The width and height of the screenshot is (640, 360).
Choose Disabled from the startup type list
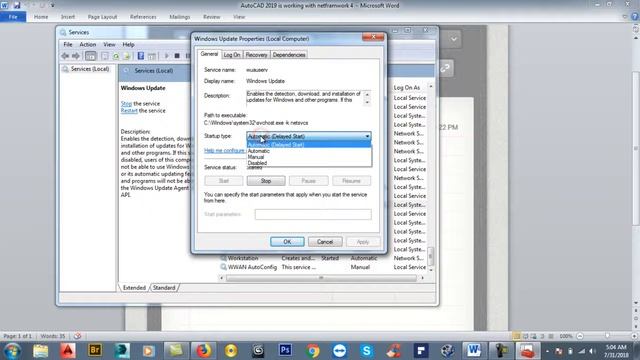coord(309,163)
